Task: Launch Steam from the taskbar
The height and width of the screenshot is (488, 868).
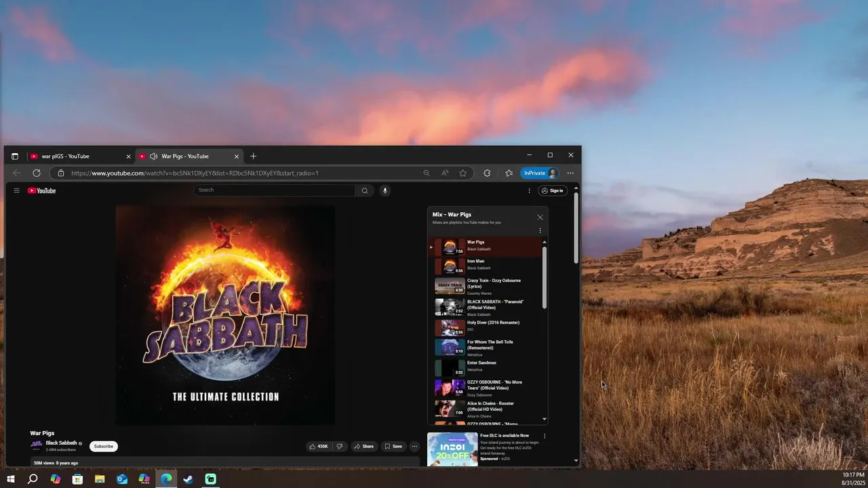Action: click(189, 479)
